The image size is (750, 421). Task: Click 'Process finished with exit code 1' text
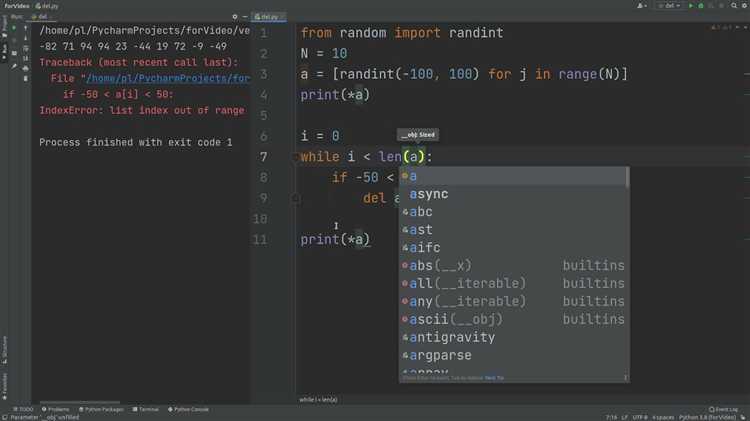click(x=136, y=143)
